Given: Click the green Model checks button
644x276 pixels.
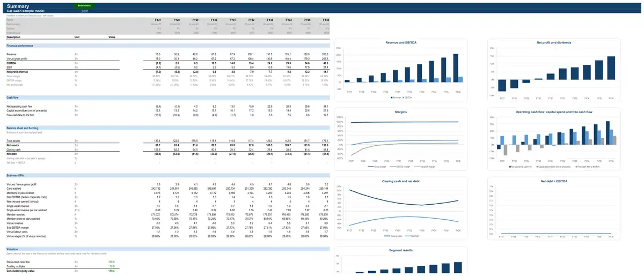Looking at the screenshot, I should tap(84, 5).
